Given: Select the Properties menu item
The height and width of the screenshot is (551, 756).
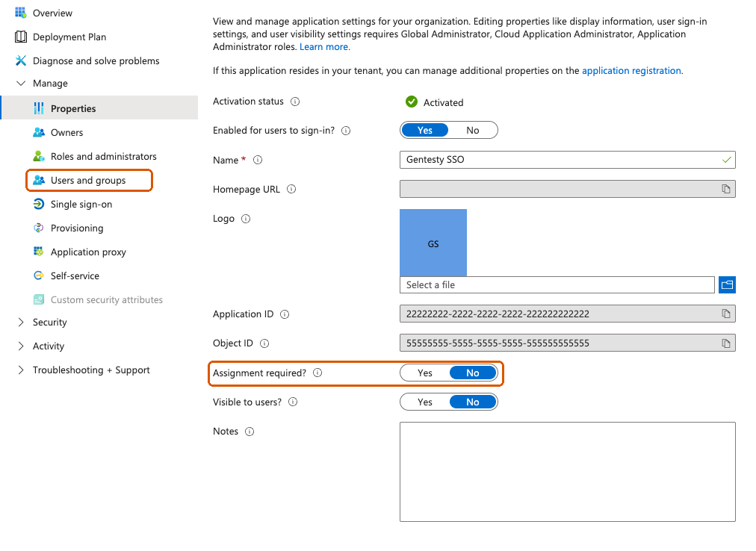Looking at the screenshot, I should coord(99,108).
